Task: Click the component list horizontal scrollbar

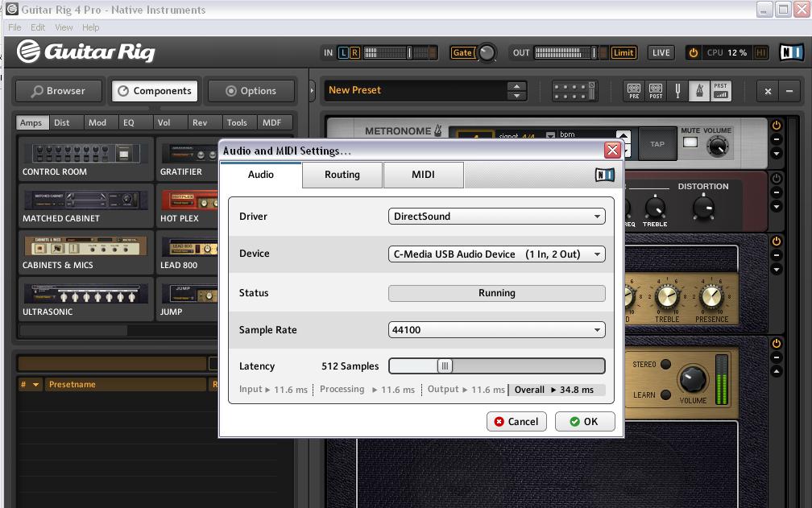Action: point(72,330)
